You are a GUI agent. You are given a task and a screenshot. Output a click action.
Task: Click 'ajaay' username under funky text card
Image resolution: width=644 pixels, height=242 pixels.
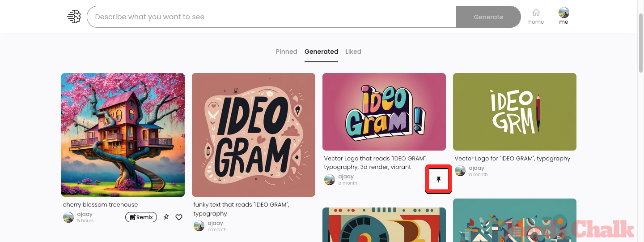215,223
